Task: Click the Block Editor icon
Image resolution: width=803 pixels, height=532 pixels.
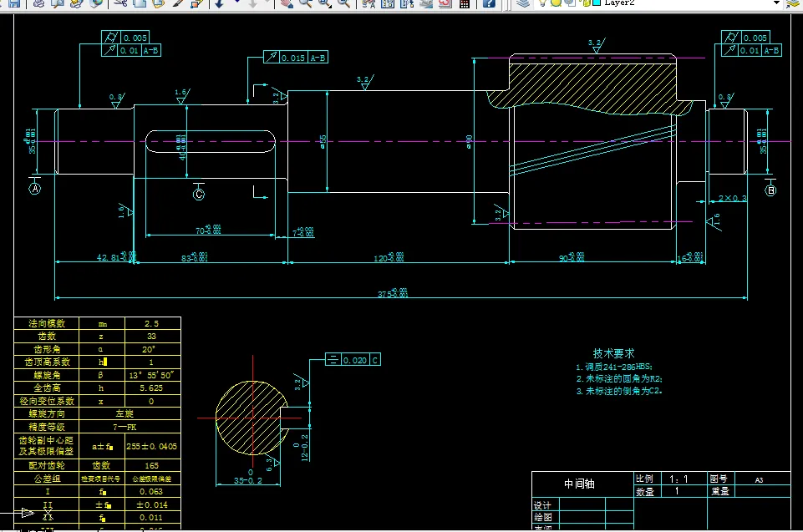Action: click(196, 3)
